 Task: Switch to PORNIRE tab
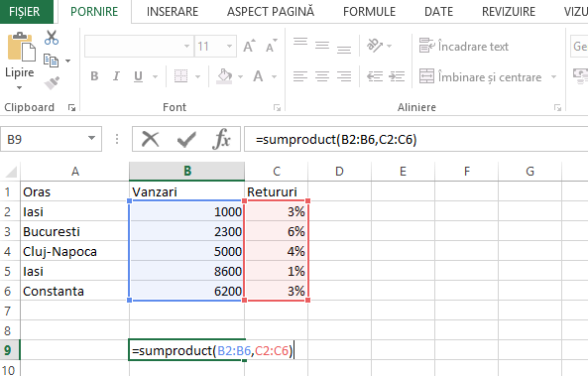point(94,12)
